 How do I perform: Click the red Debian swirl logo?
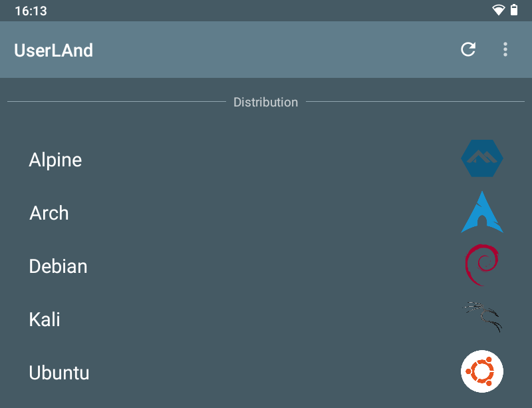[482, 266]
